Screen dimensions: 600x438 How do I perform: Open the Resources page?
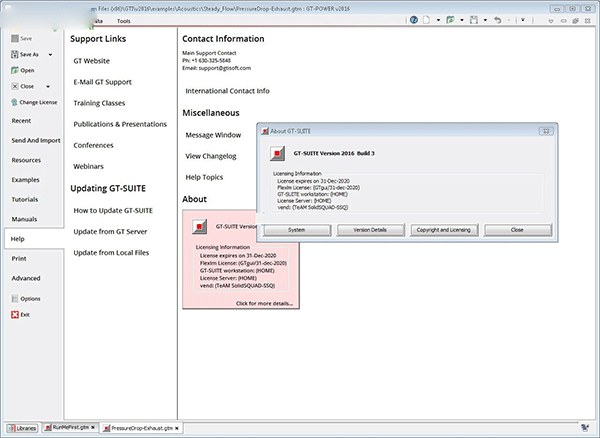coord(26,160)
